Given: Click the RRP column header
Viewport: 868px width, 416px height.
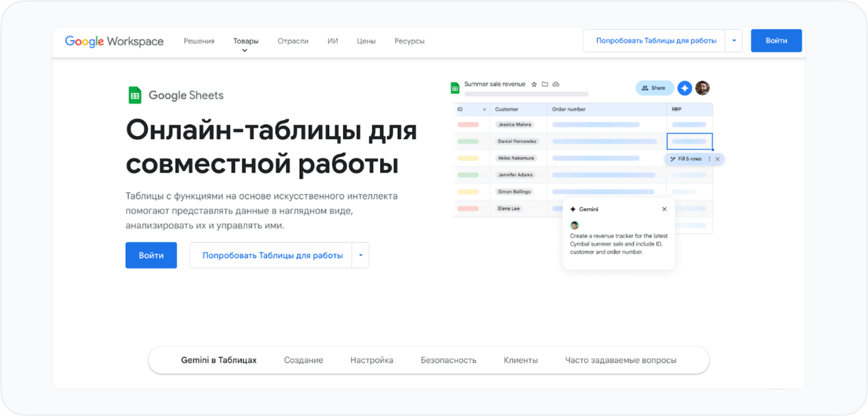Looking at the screenshot, I should (690, 110).
